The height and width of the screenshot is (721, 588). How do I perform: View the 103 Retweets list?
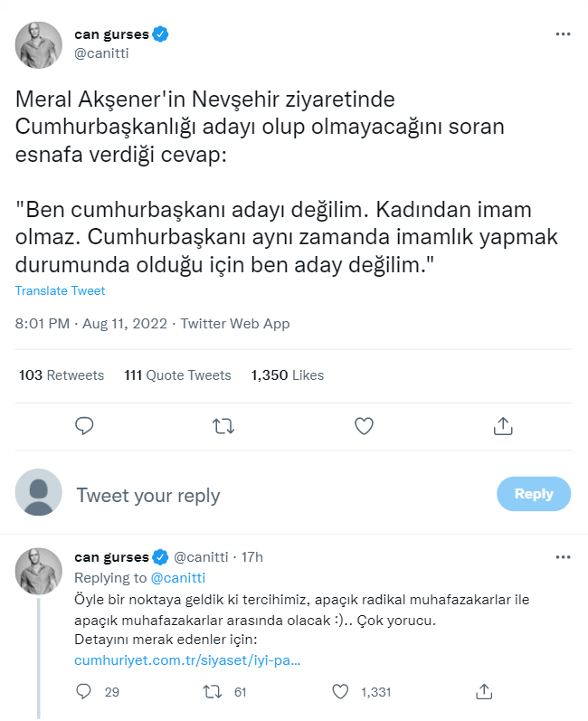pyautogui.click(x=62, y=375)
